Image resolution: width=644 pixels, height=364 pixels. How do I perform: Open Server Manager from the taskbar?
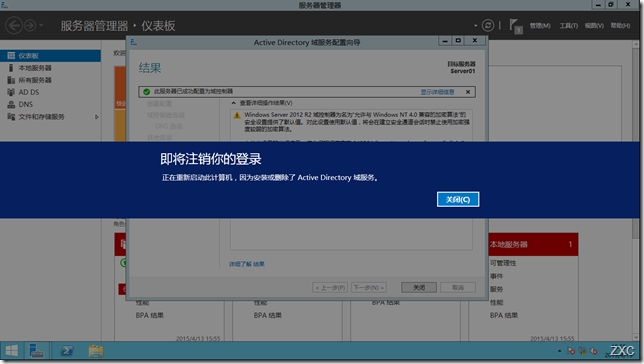coord(37,351)
